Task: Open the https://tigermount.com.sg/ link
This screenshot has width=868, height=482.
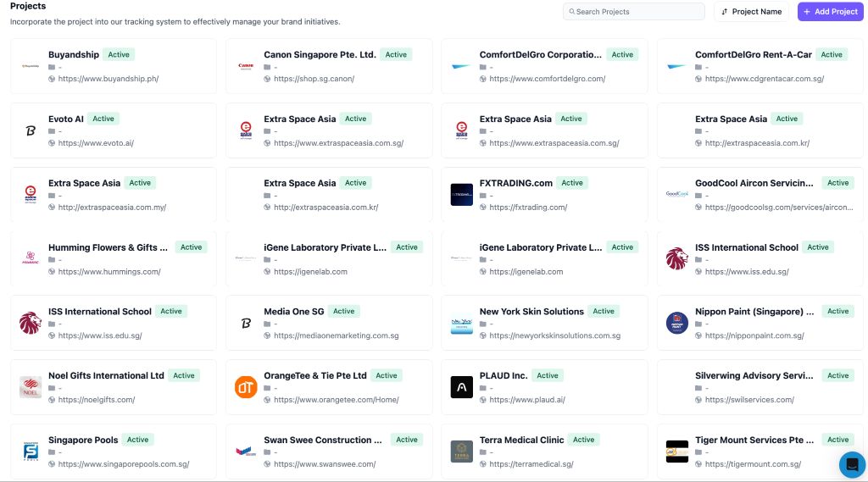Action: click(x=753, y=463)
